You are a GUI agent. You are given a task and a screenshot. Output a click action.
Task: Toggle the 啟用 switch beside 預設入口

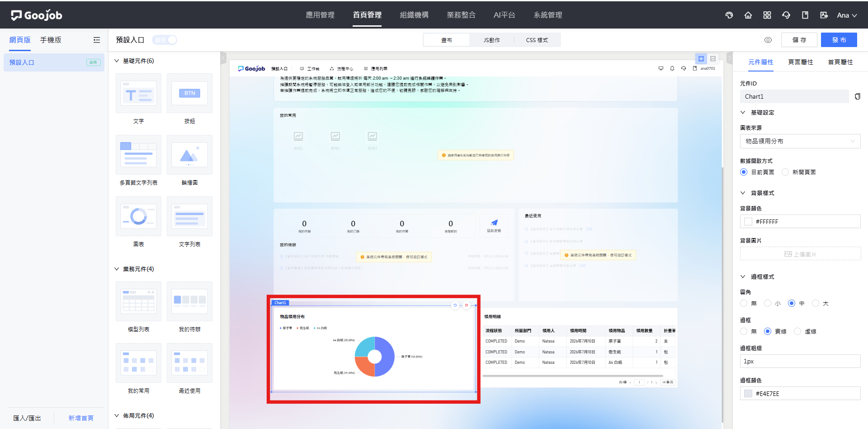(165, 40)
